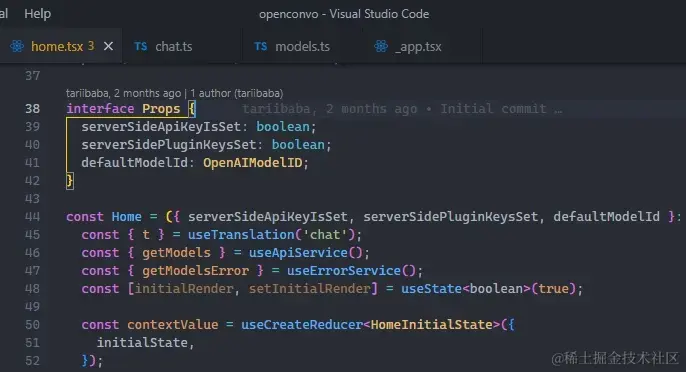
Task: Click HomeInitialState type on line 50
Action: 431,325
